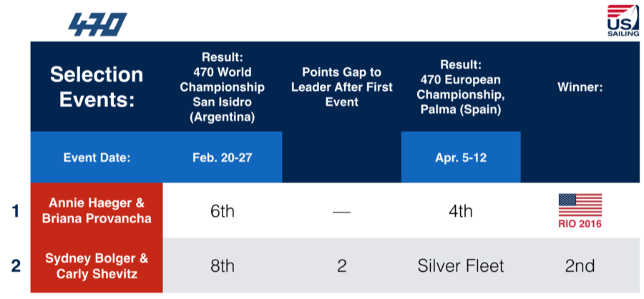Click the US Sailing logo
Image resolution: width=644 pixels, height=299 pixels.
click(x=623, y=21)
